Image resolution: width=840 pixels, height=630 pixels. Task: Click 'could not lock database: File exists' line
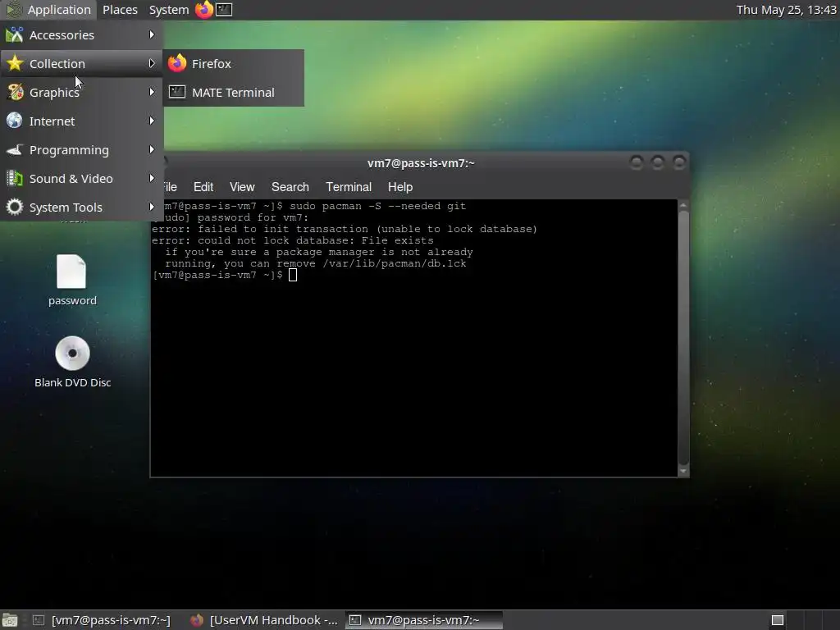(x=293, y=240)
